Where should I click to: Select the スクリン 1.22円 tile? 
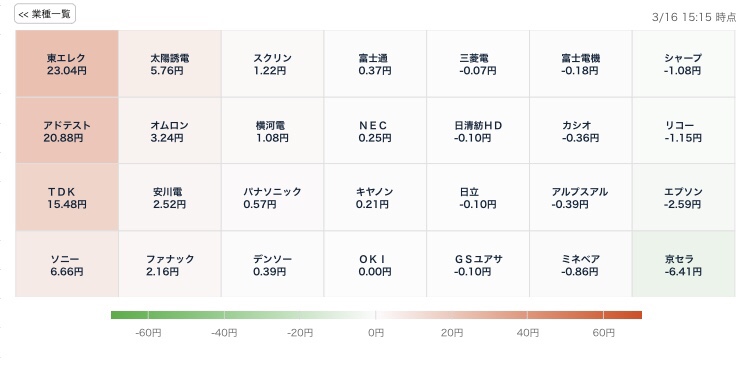click(273, 64)
